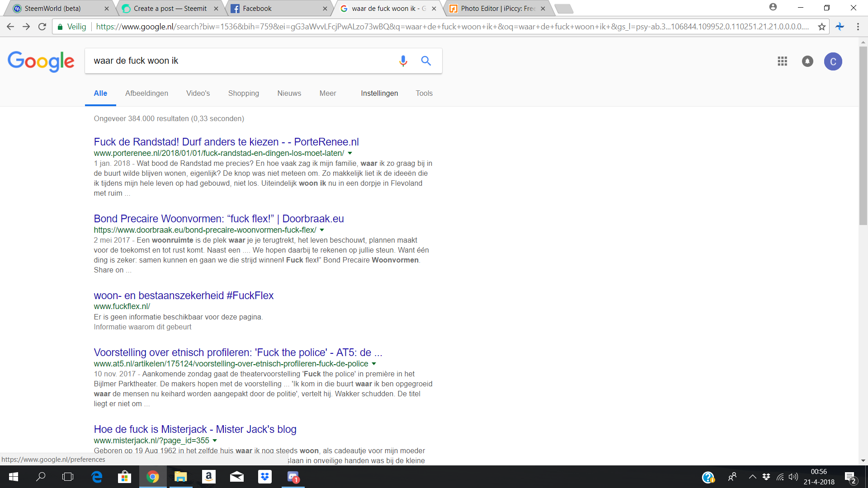Launch Microsoft Edge from taskbar
This screenshot has height=488, width=868.
click(97, 477)
